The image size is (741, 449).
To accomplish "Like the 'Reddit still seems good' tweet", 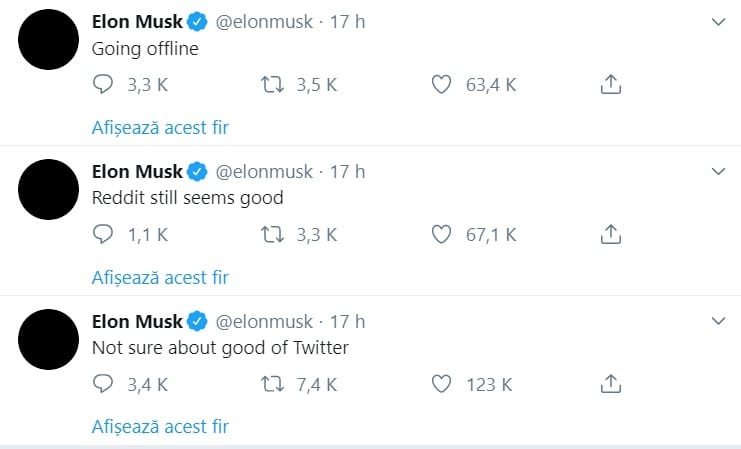I will point(441,234).
